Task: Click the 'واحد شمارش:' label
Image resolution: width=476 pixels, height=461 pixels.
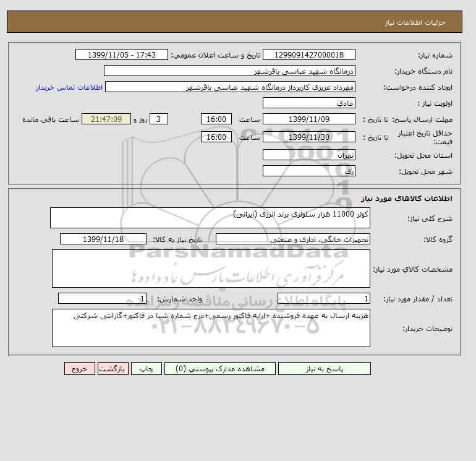Action: [179, 299]
